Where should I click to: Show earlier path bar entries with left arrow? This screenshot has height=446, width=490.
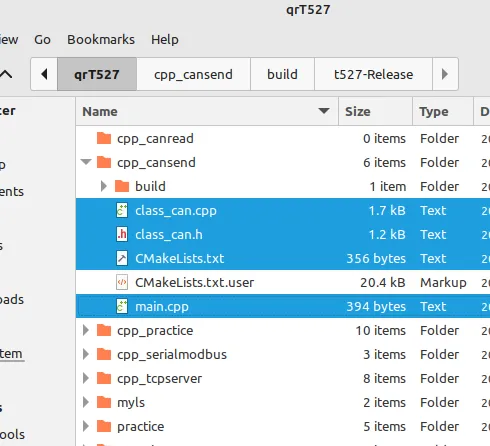point(44,74)
